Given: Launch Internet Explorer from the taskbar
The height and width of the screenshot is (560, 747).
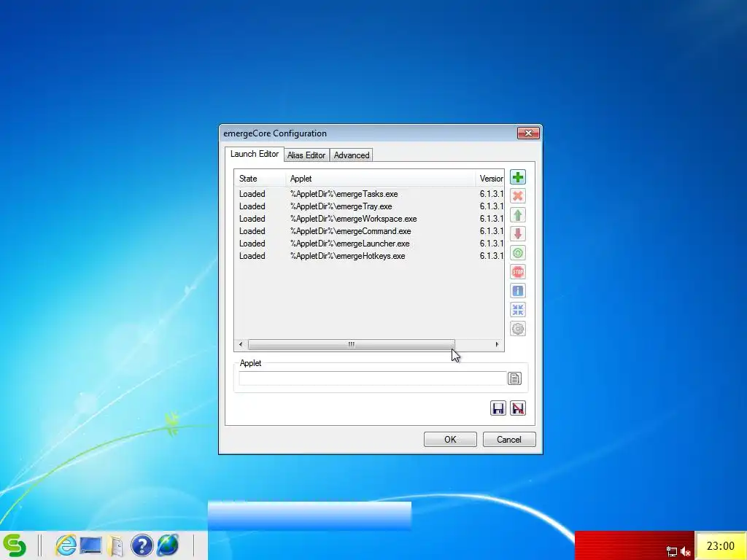Looking at the screenshot, I should point(66,545).
